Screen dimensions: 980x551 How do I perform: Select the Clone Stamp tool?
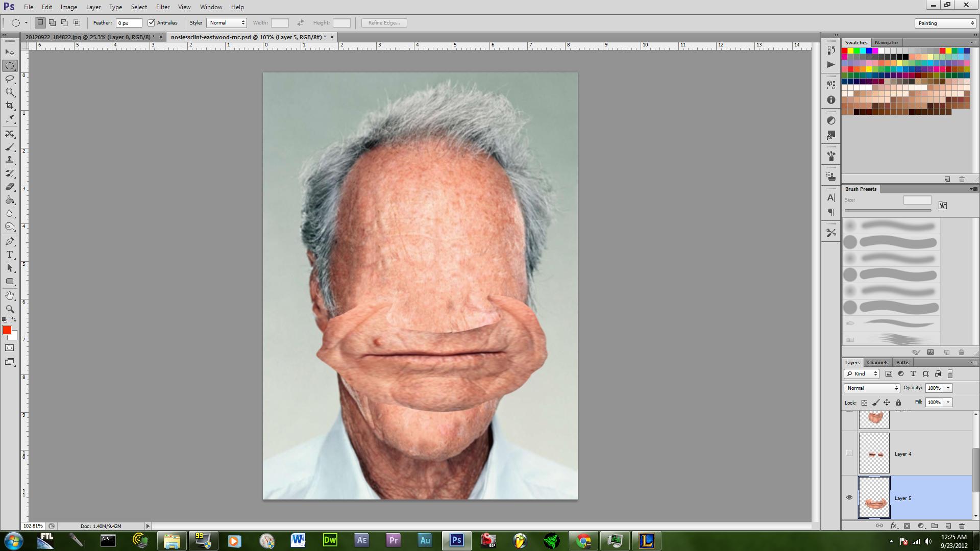click(10, 160)
